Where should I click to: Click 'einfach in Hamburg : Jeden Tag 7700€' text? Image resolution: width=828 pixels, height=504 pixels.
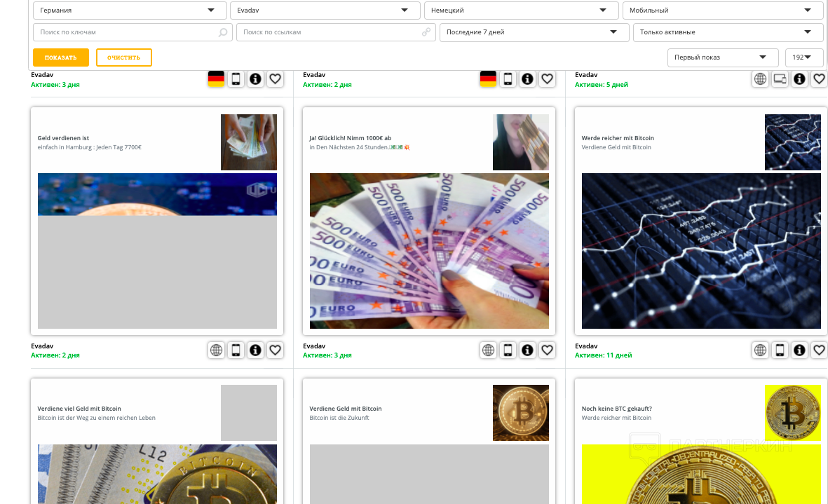(x=89, y=147)
